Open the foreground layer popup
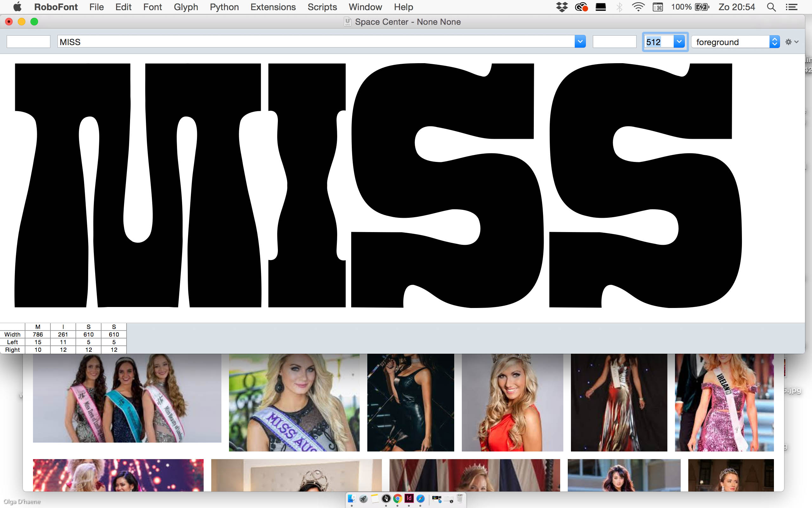The height and width of the screenshot is (508, 812). click(x=735, y=42)
